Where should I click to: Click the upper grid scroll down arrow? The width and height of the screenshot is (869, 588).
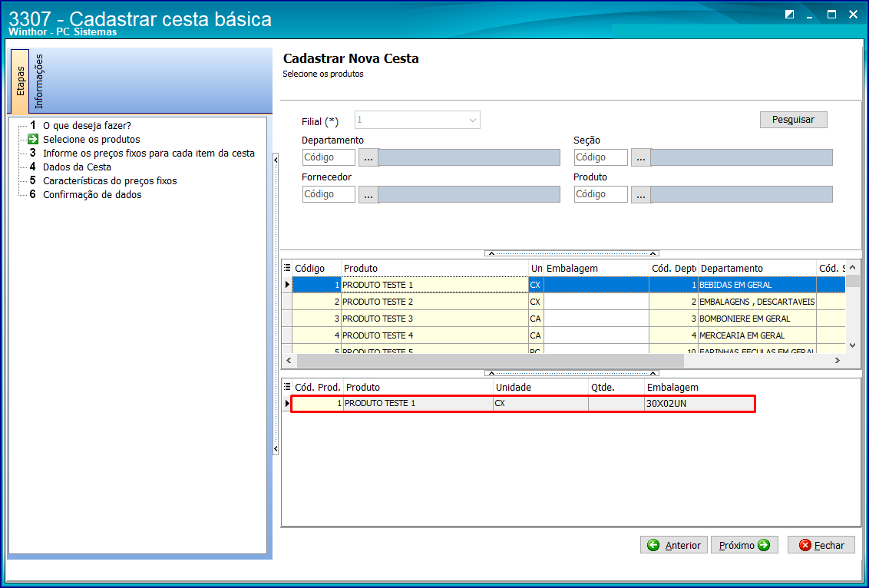point(853,345)
